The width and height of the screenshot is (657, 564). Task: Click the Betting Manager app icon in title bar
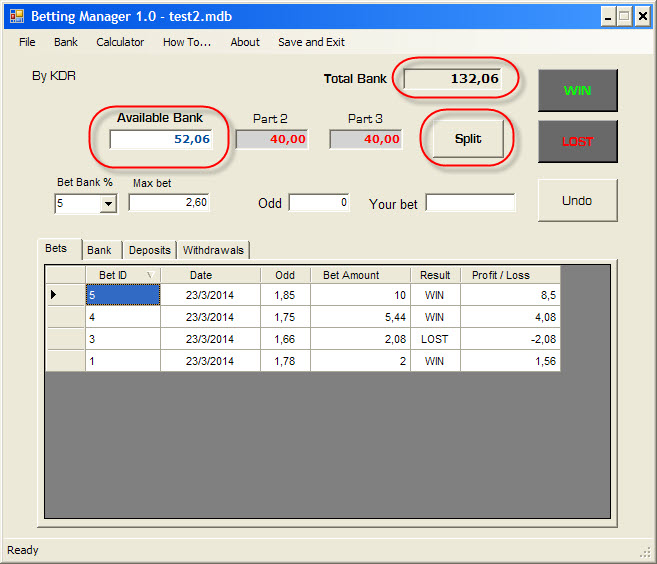pos(16,16)
